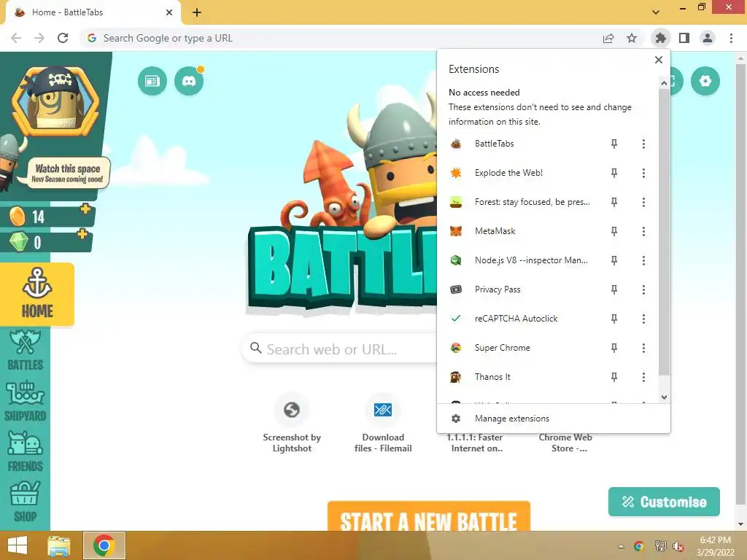Open Screenshot by Lightshot shortcut
747x560 pixels.
[x=292, y=422]
